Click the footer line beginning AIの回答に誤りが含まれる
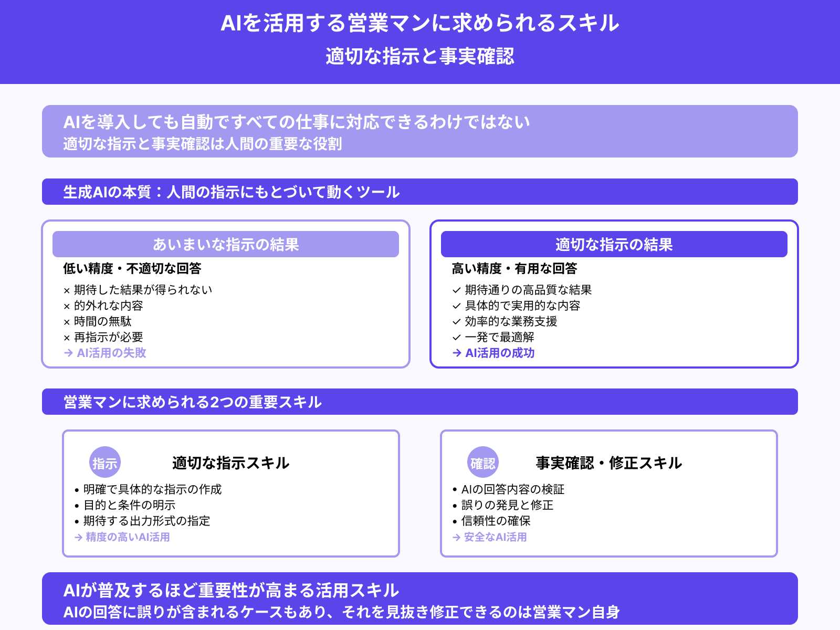This screenshot has height=630, width=840. click(x=341, y=612)
